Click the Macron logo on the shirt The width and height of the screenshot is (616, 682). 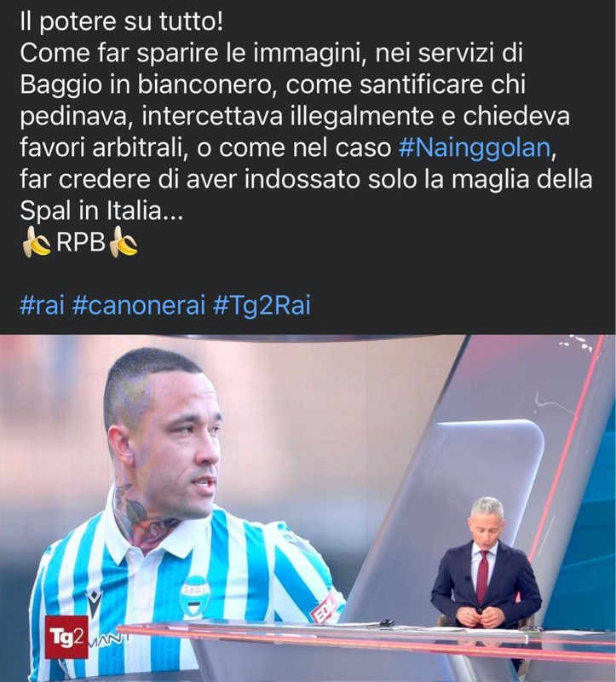click(x=93, y=603)
